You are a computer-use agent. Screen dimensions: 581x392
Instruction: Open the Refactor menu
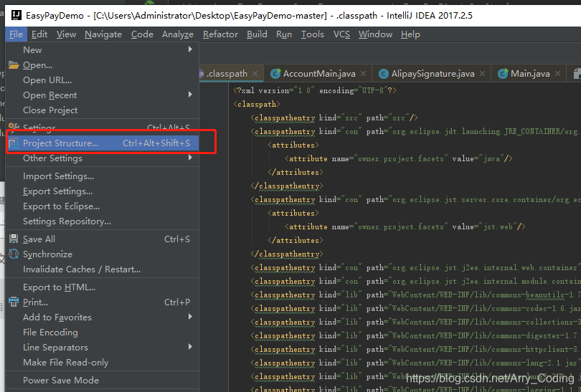click(220, 34)
